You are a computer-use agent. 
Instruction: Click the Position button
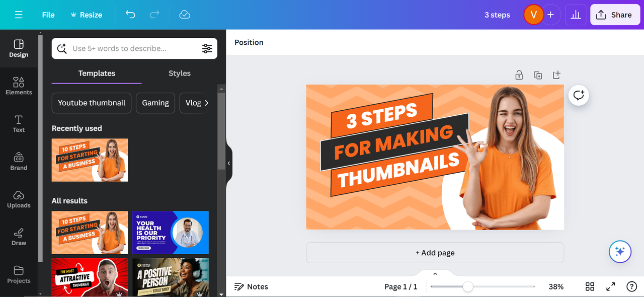[249, 42]
